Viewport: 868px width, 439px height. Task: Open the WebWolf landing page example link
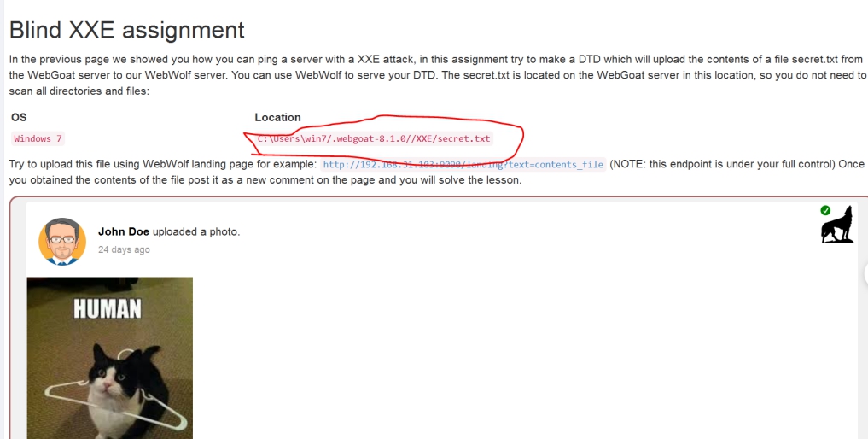coord(463,164)
